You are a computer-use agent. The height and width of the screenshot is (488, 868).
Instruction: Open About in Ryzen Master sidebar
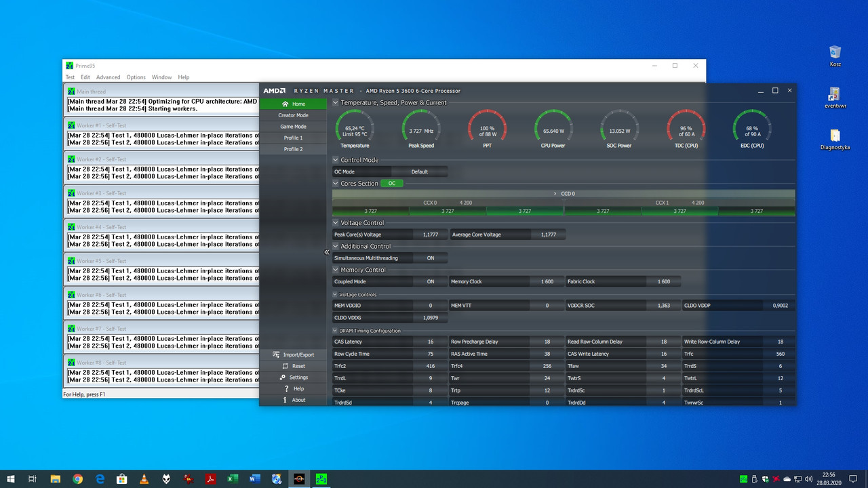coord(293,400)
